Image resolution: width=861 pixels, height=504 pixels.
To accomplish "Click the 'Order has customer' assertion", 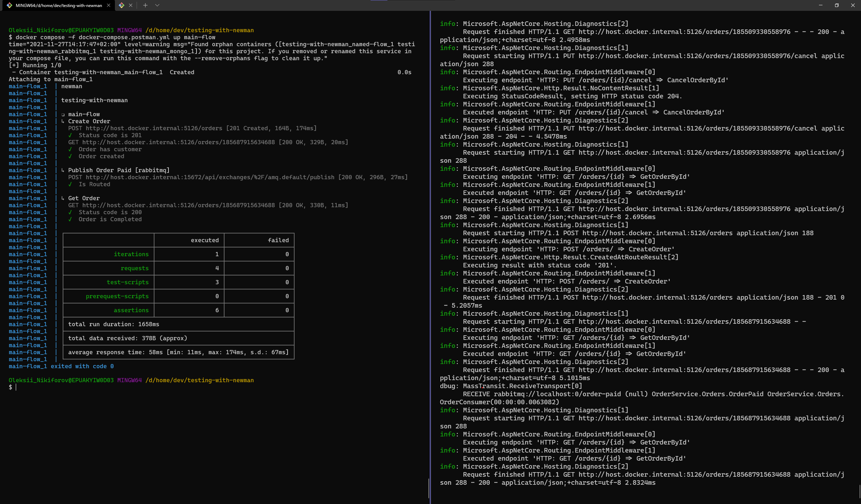I will 110,149.
